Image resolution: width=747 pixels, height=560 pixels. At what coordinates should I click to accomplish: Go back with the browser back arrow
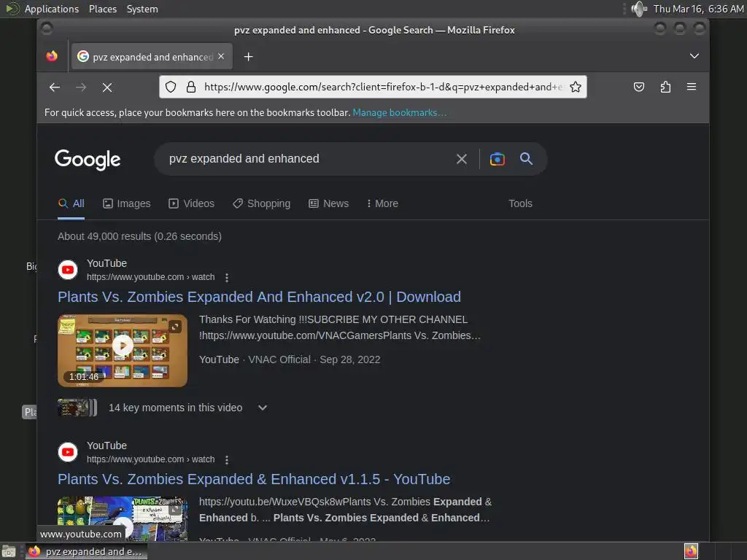55,87
